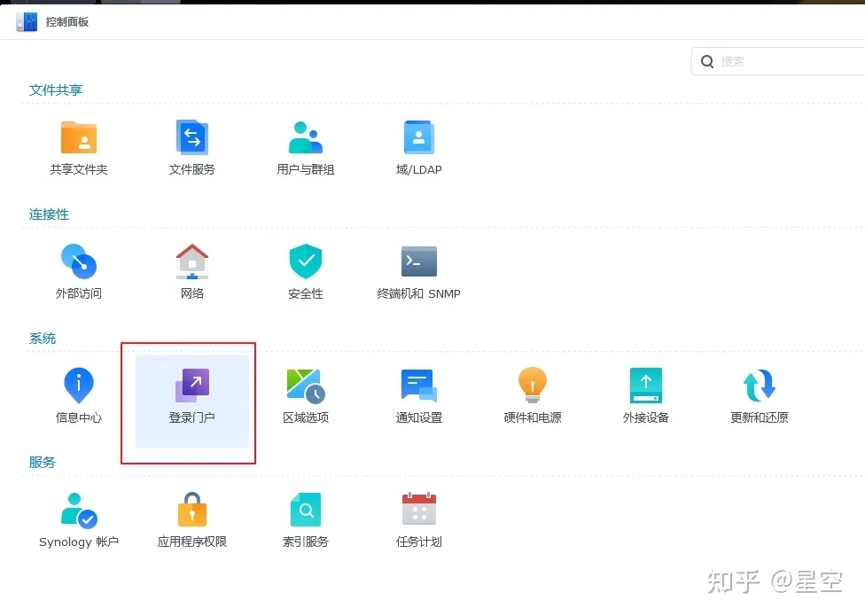
Task: Open 应用程序权限 application privileges
Action: pyautogui.click(x=192, y=511)
